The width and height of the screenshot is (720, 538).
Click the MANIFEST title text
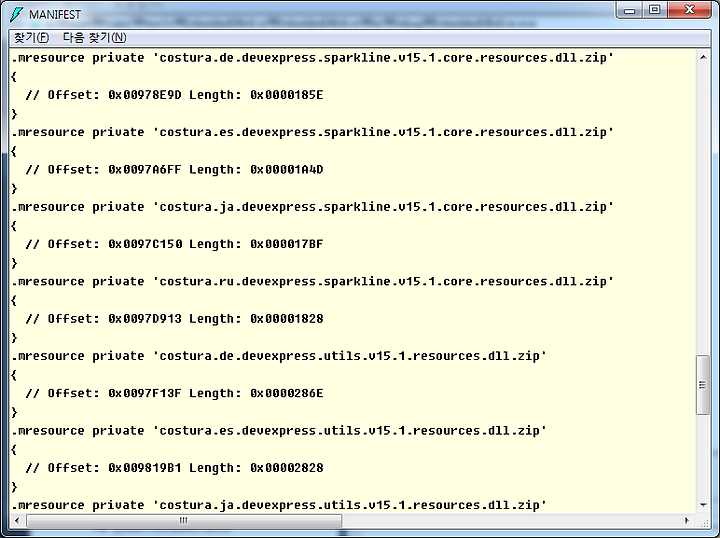55,15
